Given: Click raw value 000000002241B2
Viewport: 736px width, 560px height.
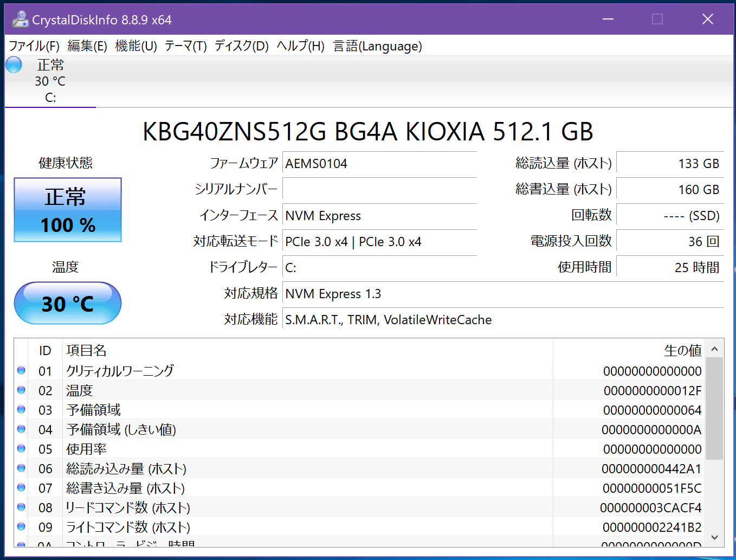Looking at the screenshot, I should click(x=652, y=527).
